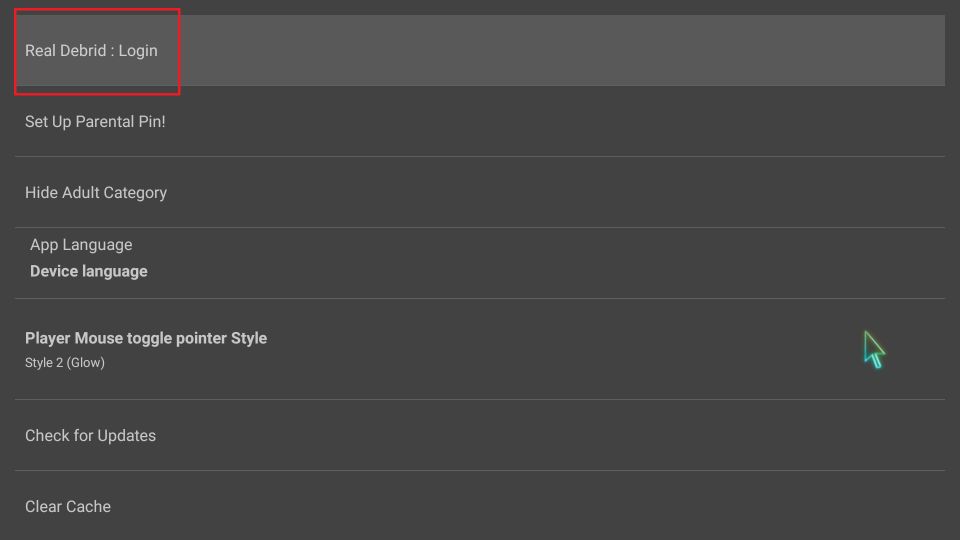The width and height of the screenshot is (960, 540).
Task: Log in to Real Debrid account
Action: point(480,50)
